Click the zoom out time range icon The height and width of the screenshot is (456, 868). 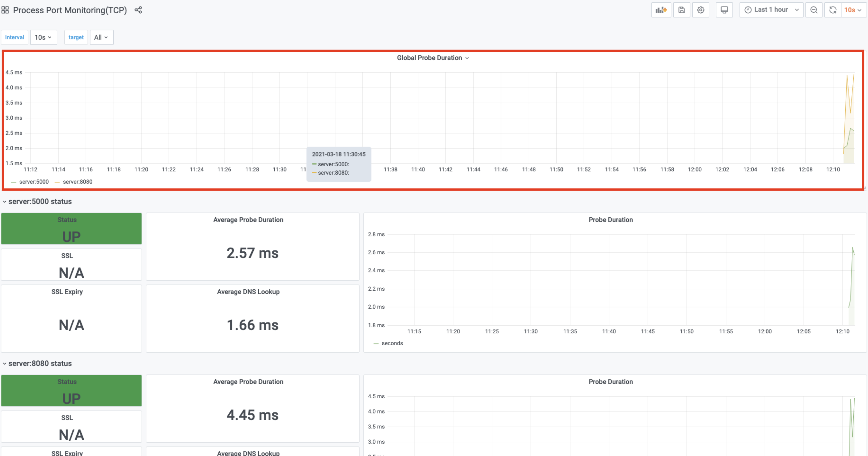click(814, 10)
